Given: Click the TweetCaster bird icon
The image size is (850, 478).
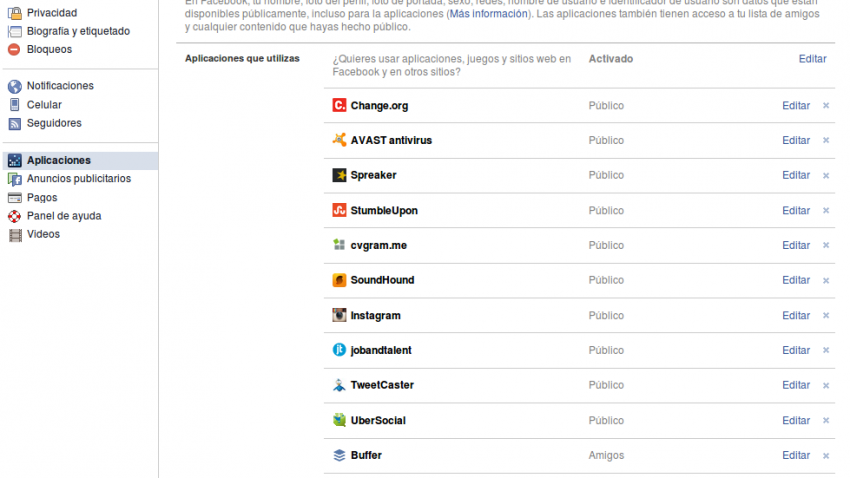Looking at the screenshot, I should pos(340,386).
